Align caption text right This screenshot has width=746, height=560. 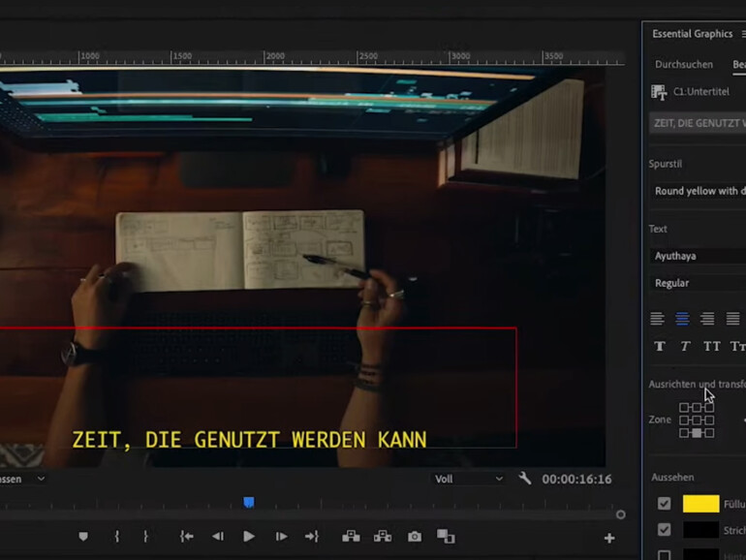(x=707, y=319)
